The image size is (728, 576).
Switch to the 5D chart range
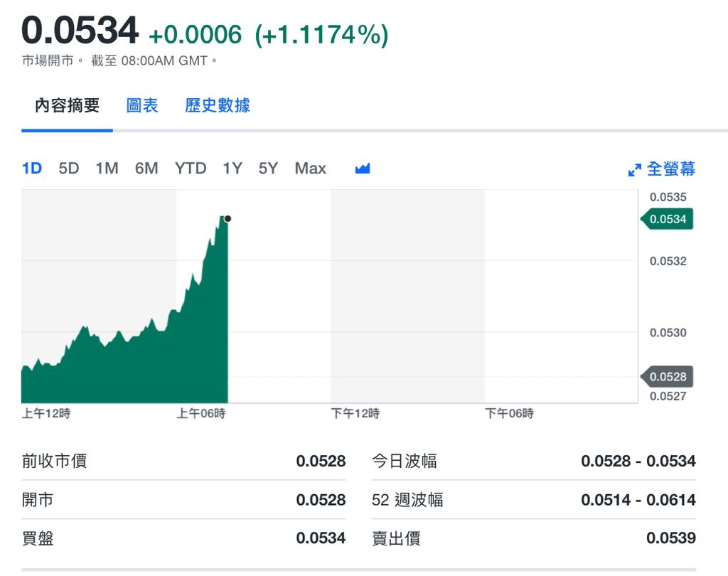[x=69, y=168]
